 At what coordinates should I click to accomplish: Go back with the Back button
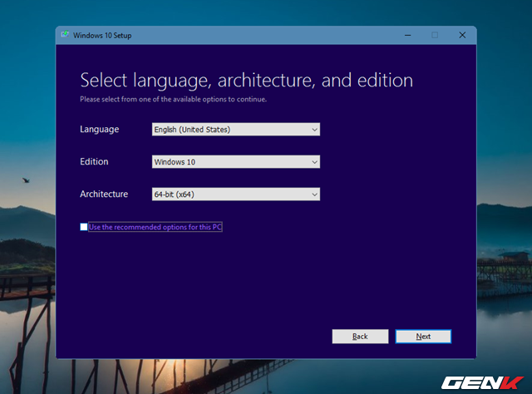coord(360,337)
